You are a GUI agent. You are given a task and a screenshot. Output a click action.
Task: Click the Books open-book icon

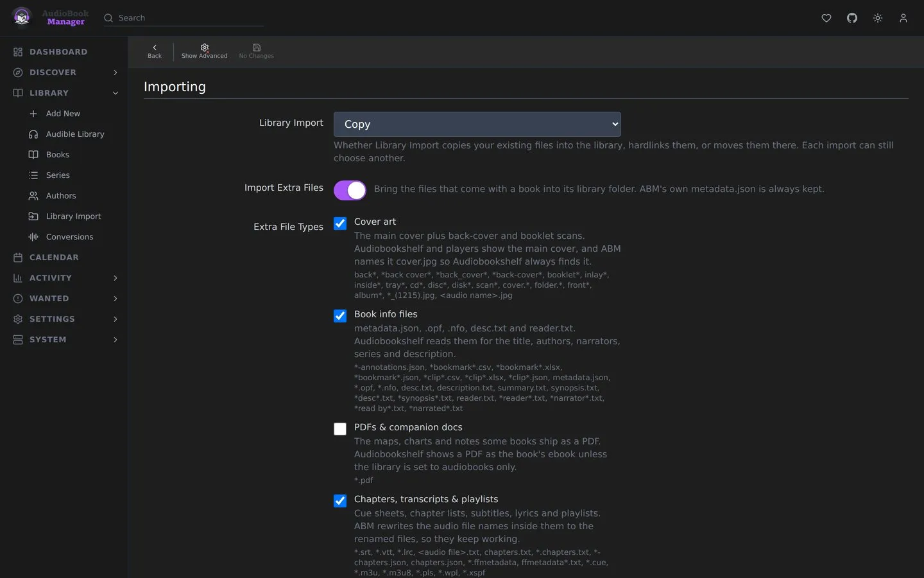(x=33, y=155)
